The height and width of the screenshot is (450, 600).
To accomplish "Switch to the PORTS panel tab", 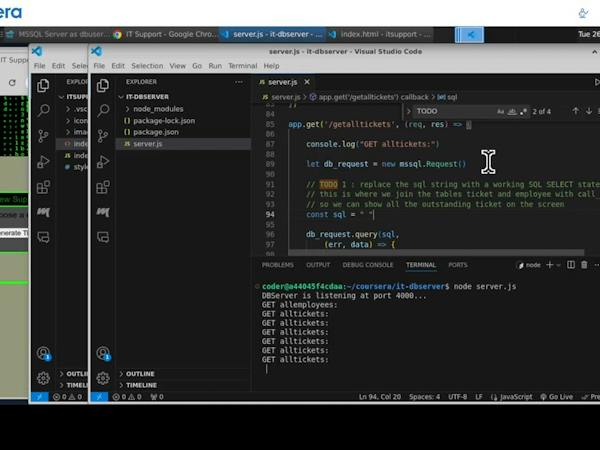I will [458, 265].
